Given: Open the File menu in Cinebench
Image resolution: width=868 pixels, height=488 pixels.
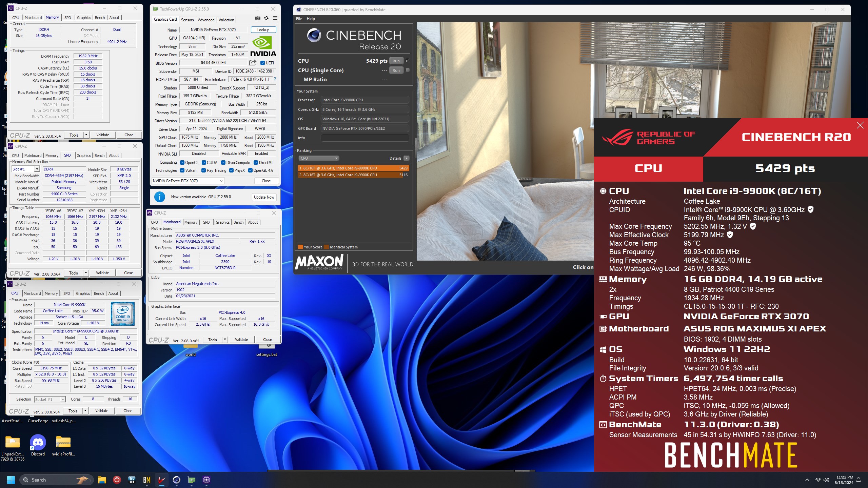Looking at the screenshot, I should 299,19.
